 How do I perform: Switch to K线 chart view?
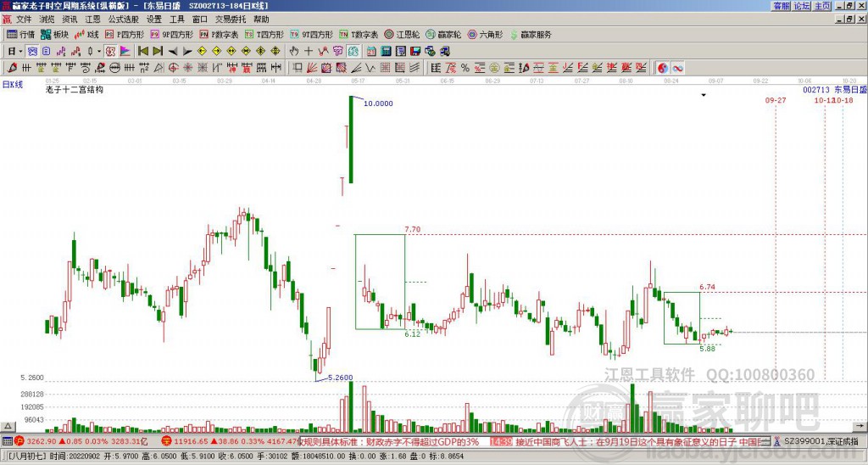[86, 34]
